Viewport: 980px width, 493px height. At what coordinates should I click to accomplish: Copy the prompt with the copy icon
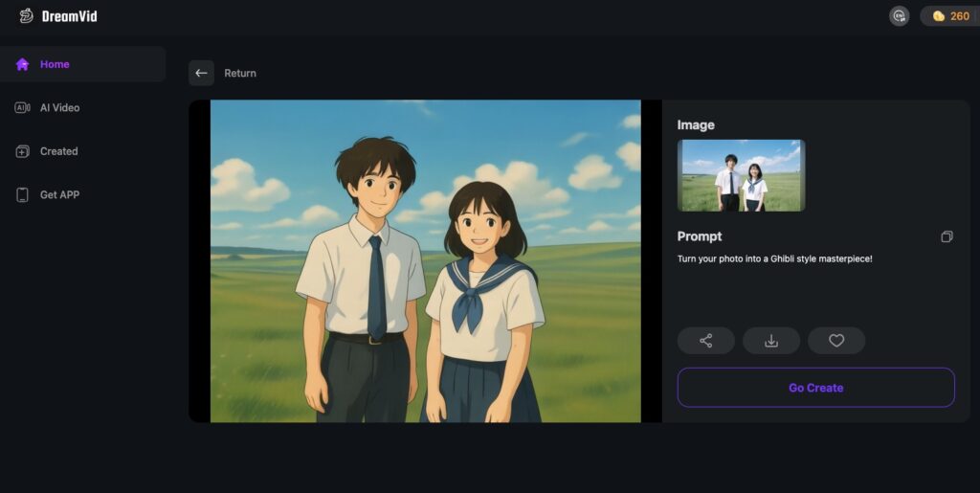(x=947, y=236)
